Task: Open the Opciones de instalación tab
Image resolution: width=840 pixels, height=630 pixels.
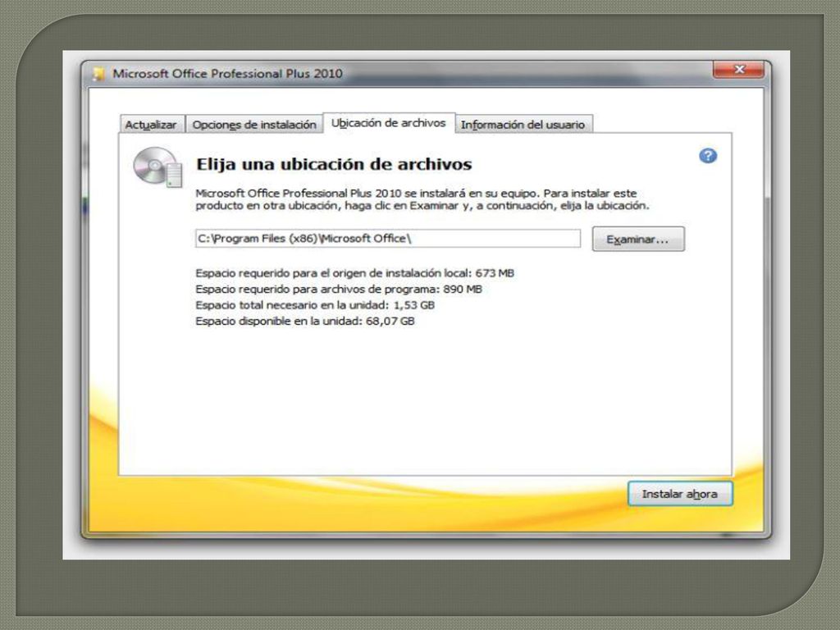Action: 254,125
